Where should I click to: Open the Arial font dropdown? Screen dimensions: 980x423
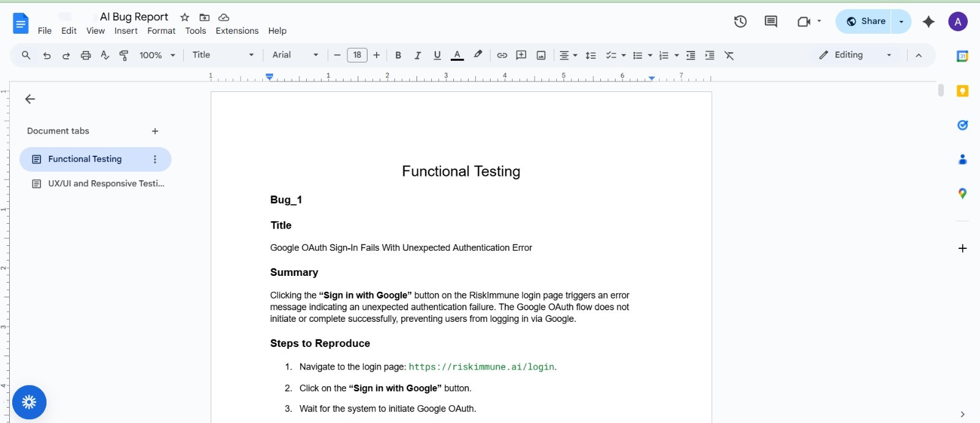coord(295,55)
